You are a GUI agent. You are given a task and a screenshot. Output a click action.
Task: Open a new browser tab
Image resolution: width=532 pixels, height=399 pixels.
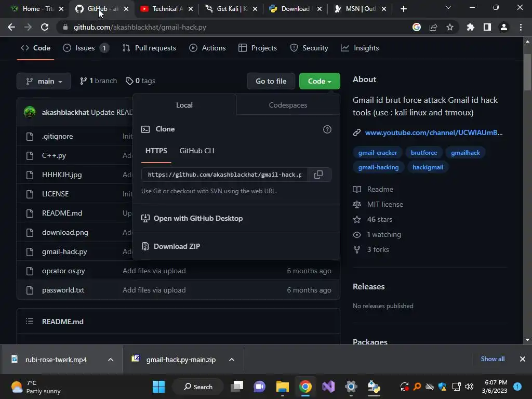pyautogui.click(x=403, y=9)
